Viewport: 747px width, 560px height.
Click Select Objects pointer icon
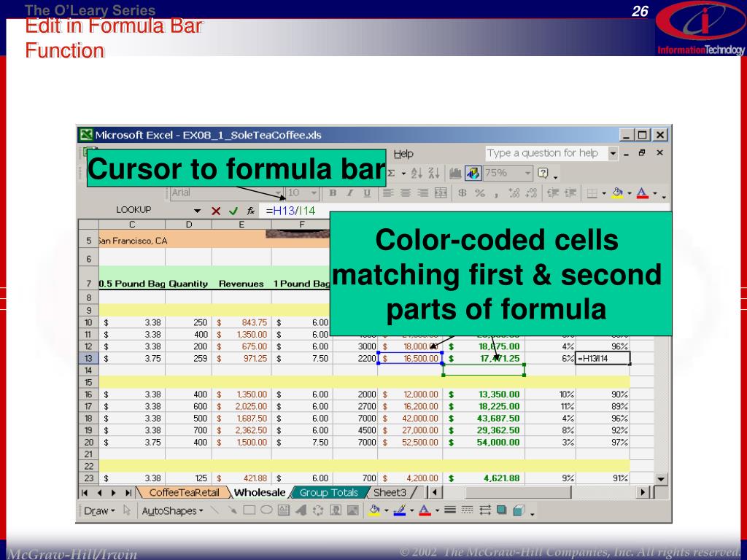tap(126, 510)
